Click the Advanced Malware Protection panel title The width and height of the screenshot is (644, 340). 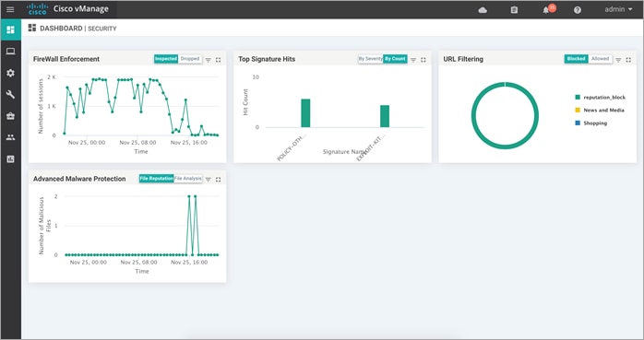(79, 179)
